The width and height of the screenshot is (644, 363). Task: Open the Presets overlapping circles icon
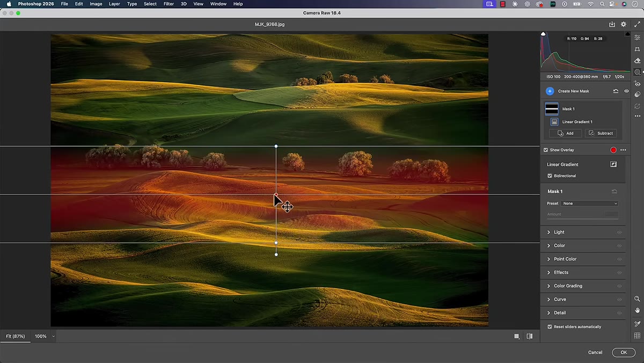[x=637, y=95]
